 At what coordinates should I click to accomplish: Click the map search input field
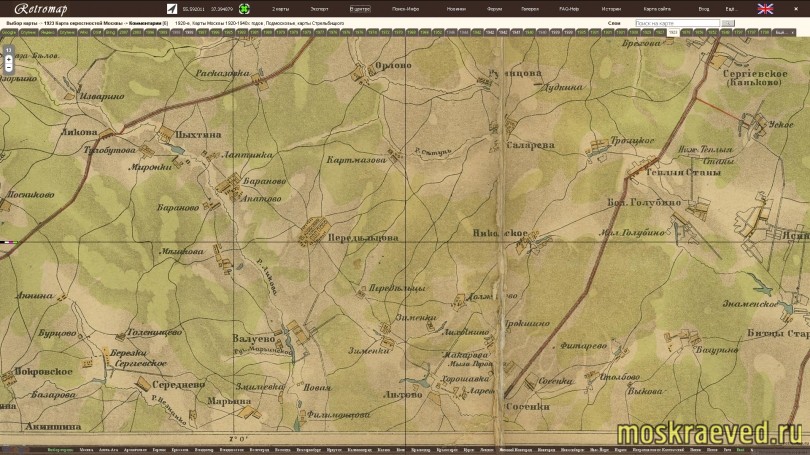[677, 23]
